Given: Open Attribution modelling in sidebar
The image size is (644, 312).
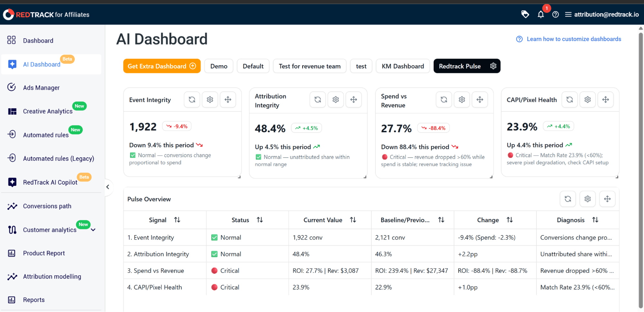Looking at the screenshot, I should point(52,277).
